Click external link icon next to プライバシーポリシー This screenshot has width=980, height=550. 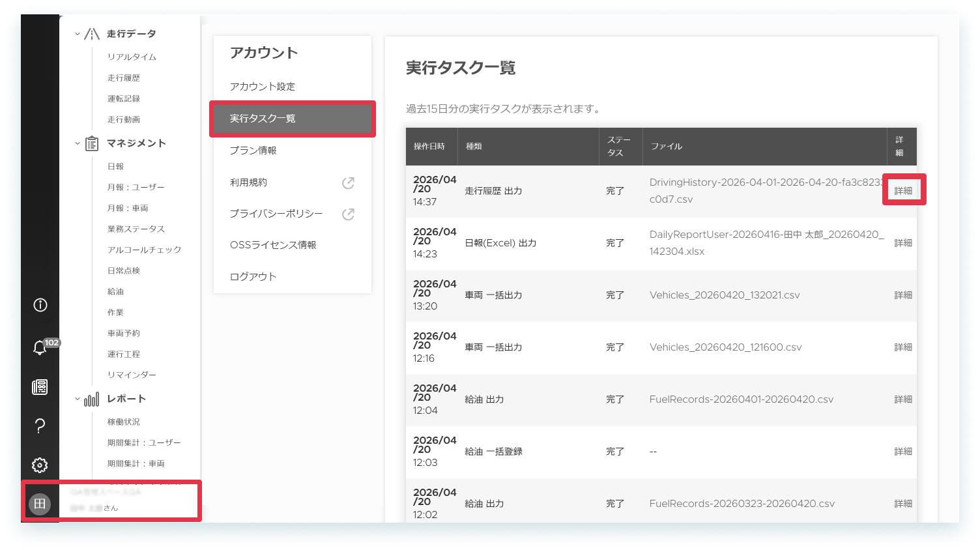coord(348,214)
